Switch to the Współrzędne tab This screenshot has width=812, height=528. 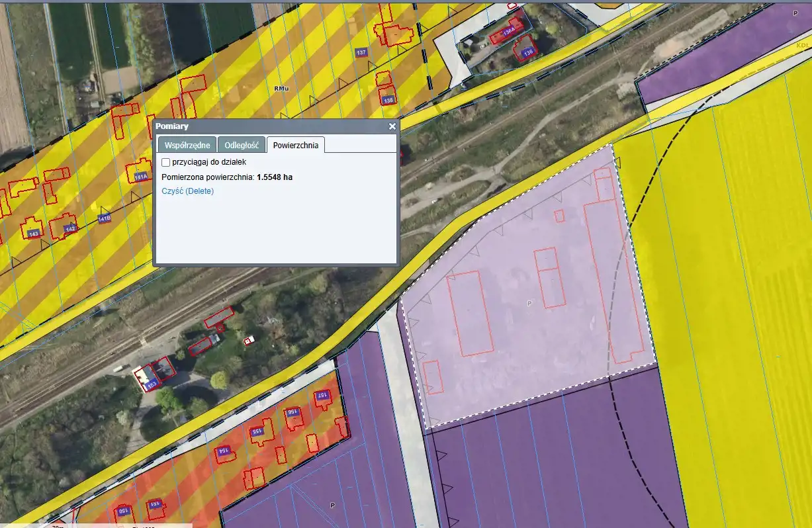click(187, 145)
